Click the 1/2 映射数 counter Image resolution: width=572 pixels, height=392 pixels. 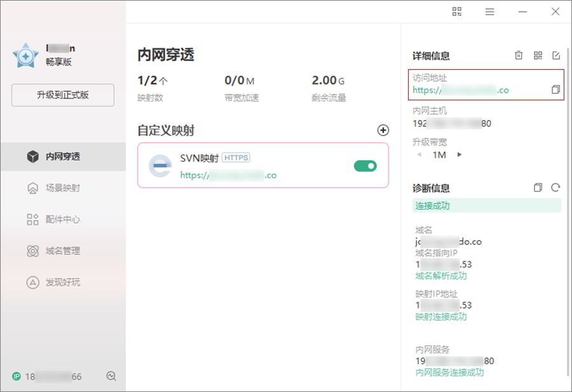click(153, 80)
